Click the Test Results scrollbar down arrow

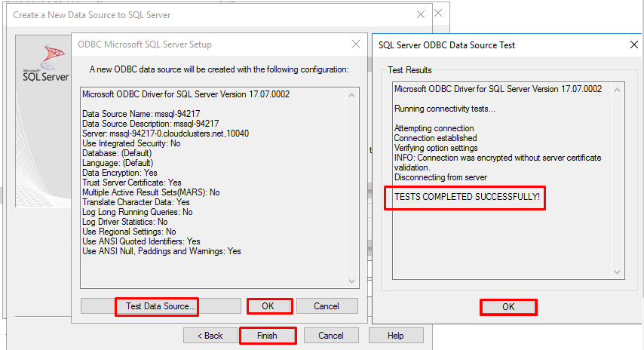pyautogui.click(x=618, y=272)
